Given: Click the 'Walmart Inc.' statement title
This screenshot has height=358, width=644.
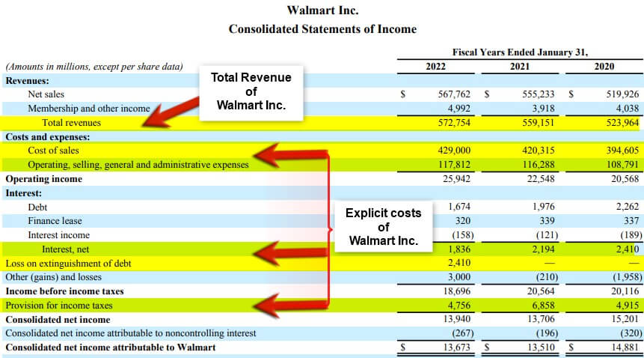Looking at the screenshot, I should (x=322, y=10).
